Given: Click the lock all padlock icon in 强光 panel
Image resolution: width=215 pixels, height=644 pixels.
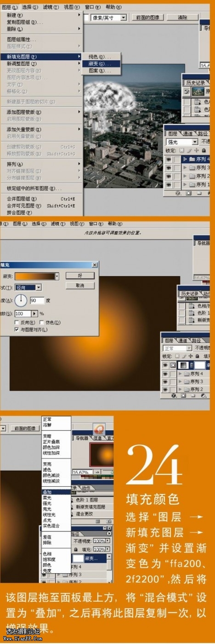Looking at the screenshot, I should [204, 150].
